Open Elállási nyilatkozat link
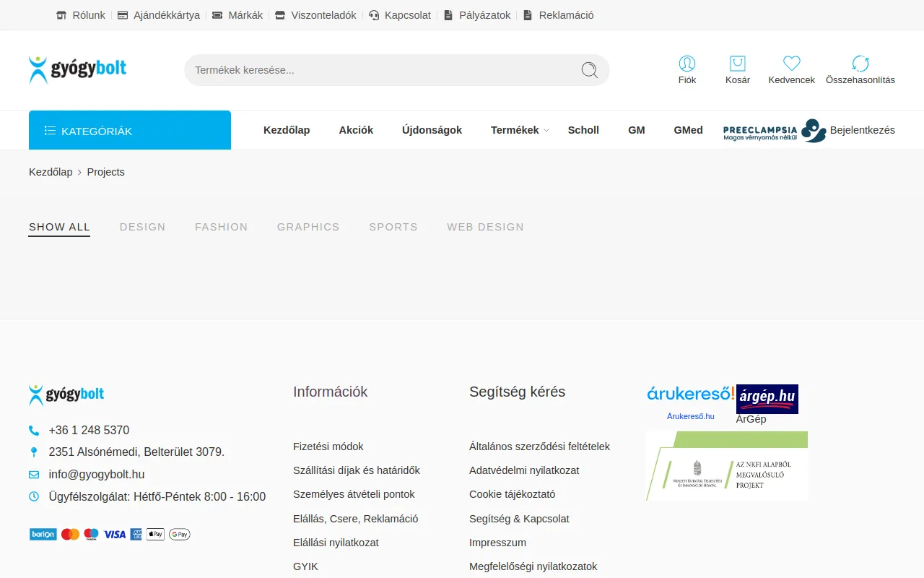924x578 pixels. coord(336,543)
